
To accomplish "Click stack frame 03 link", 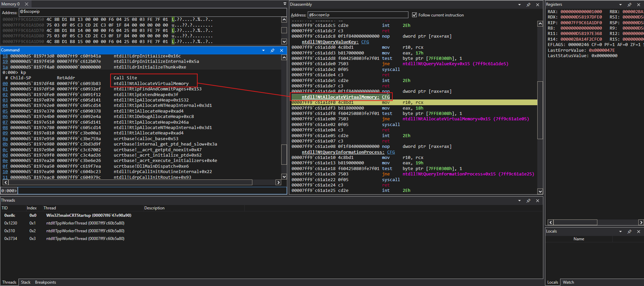I will (5, 100).
